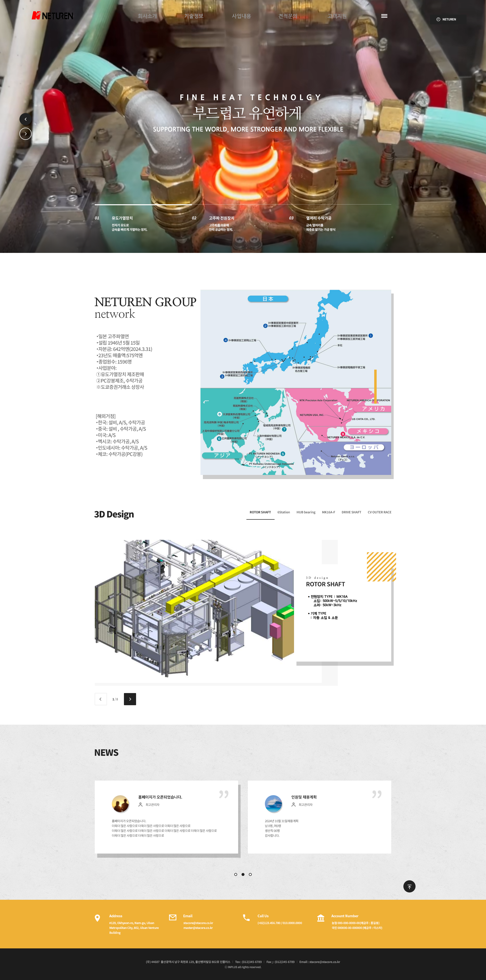Open the 사업내용 menu
The width and height of the screenshot is (486, 980).
click(x=242, y=16)
